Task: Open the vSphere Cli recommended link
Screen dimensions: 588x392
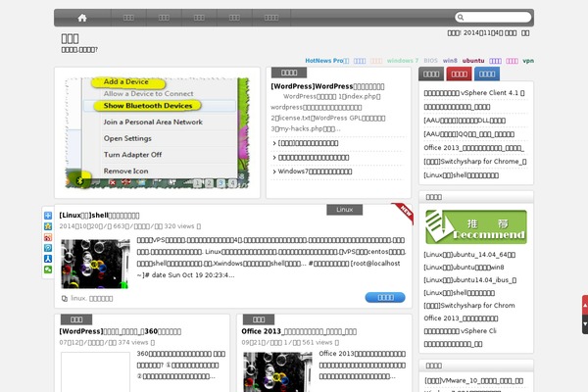Action: 461,331
